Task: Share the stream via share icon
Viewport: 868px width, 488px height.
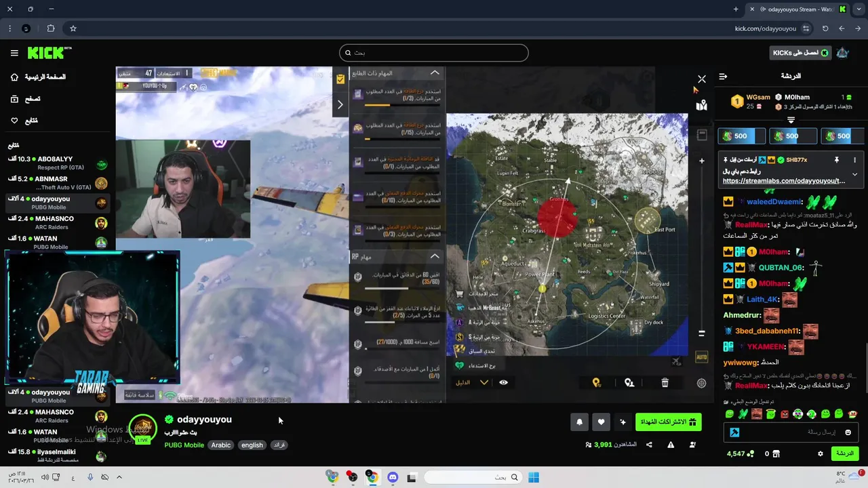Action: point(649,445)
